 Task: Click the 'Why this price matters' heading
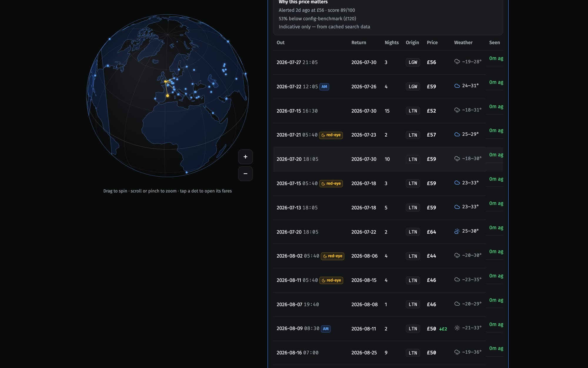[303, 2]
